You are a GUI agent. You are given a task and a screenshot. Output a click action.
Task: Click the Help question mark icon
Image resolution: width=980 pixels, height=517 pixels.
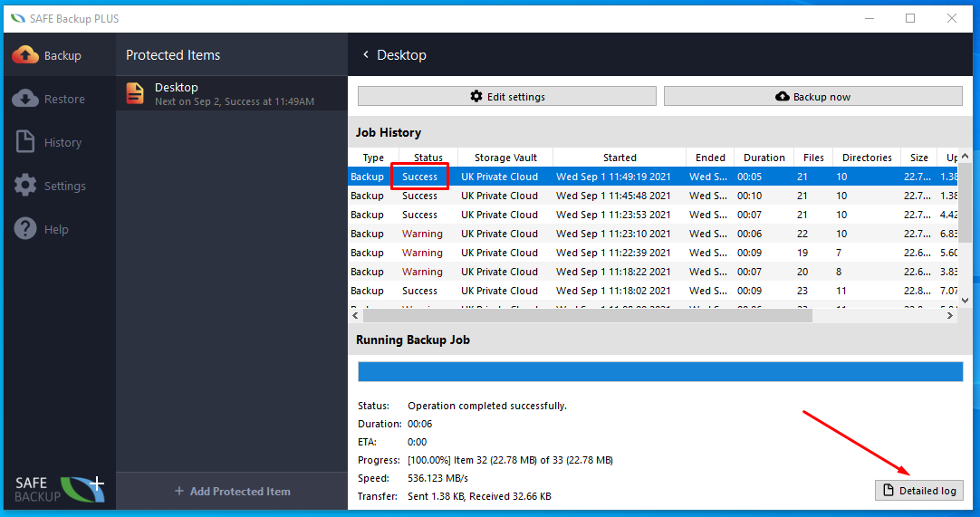click(25, 229)
